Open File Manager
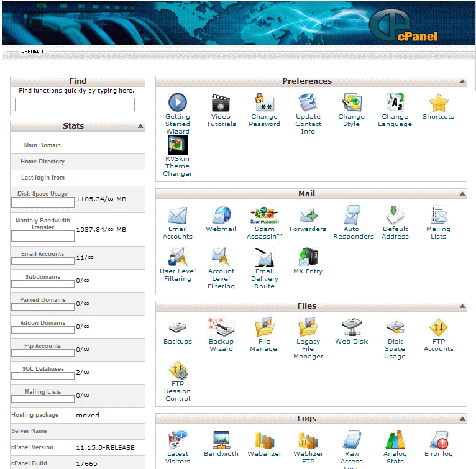Image resolution: width=476 pixels, height=469 pixels. (x=265, y=335)
